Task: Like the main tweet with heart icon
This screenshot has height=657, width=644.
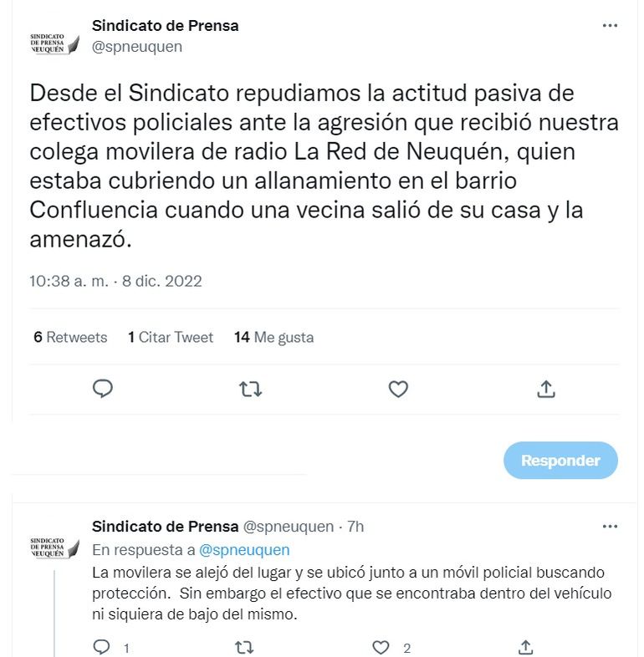Action: (398, 389)
